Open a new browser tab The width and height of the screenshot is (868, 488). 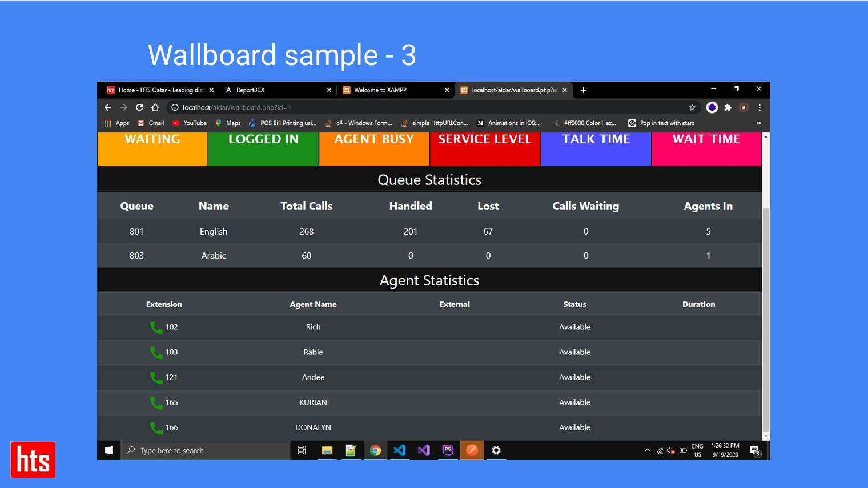point(583,90)
